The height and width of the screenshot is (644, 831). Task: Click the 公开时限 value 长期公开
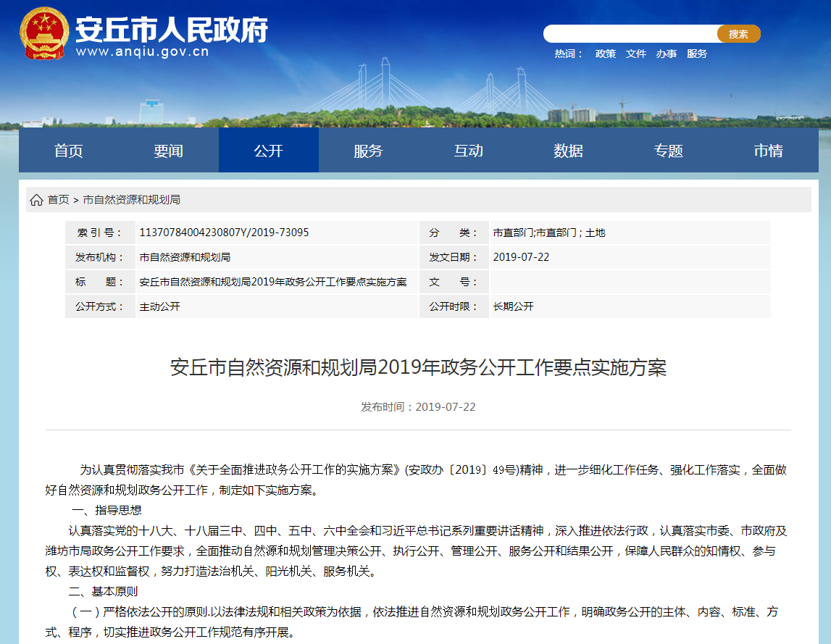click(x=514, y=306)
